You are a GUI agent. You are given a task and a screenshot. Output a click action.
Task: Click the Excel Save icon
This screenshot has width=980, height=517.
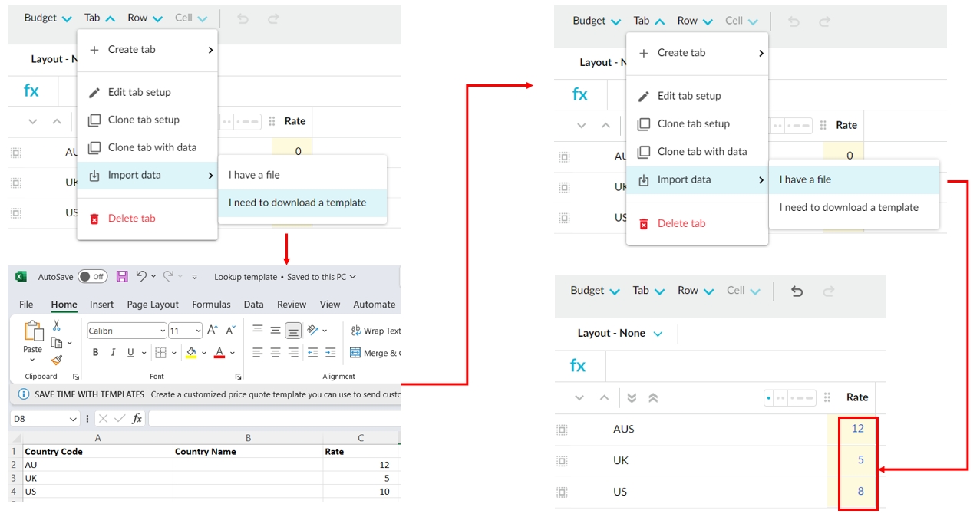[122, 277]
